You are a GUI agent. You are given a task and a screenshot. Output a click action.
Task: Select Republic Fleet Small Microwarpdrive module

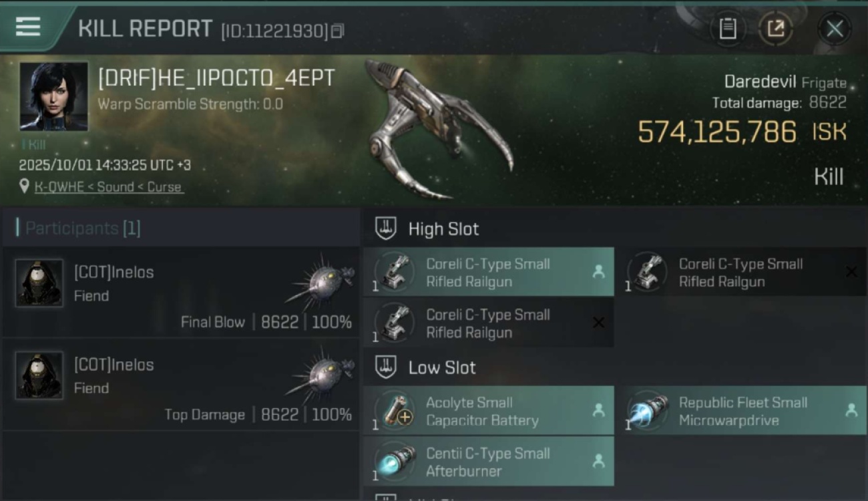click(744, 411)
